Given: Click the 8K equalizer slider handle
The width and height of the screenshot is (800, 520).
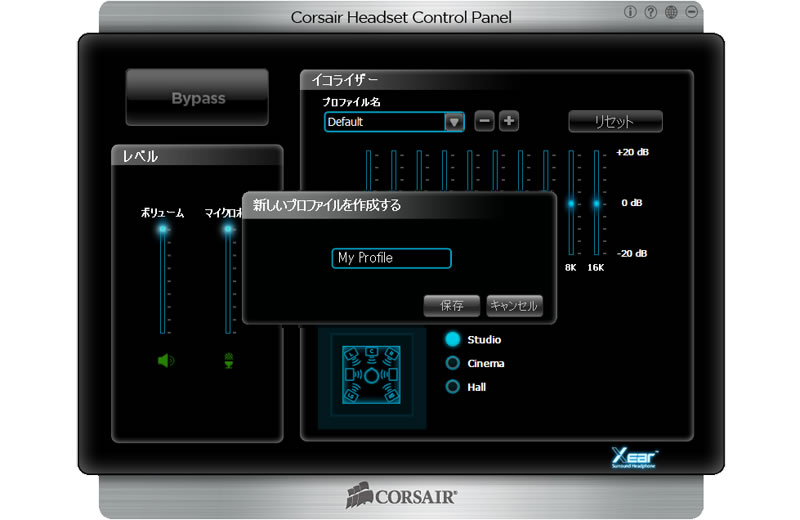Looking at the screenshot, I should [x=571, y=203].
